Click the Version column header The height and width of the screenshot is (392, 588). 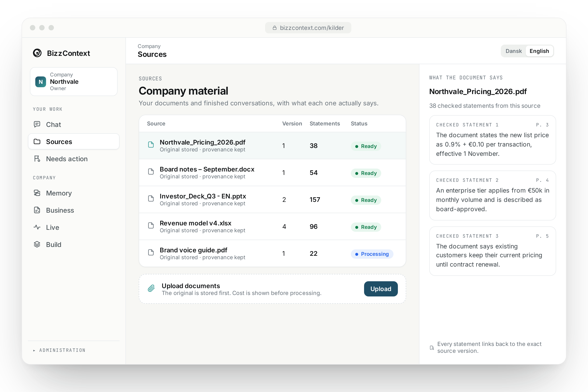[x=292, y=123]
